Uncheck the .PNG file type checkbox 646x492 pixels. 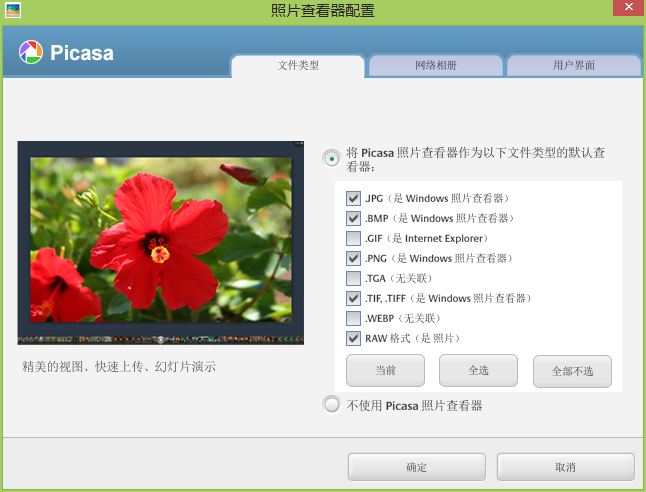pos(353,258)
